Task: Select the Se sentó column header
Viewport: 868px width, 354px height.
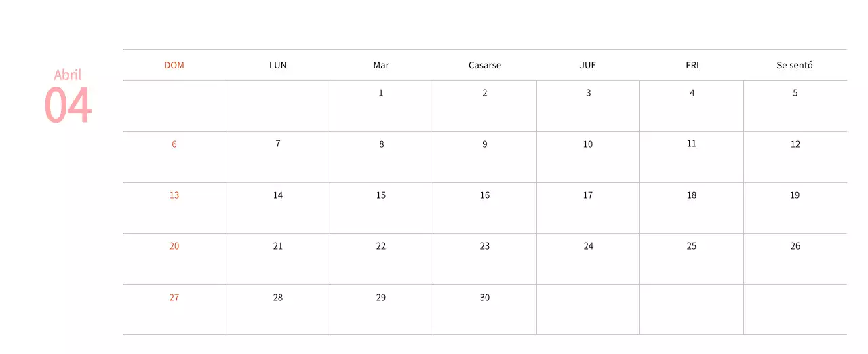Action: [x=795, y=65]
